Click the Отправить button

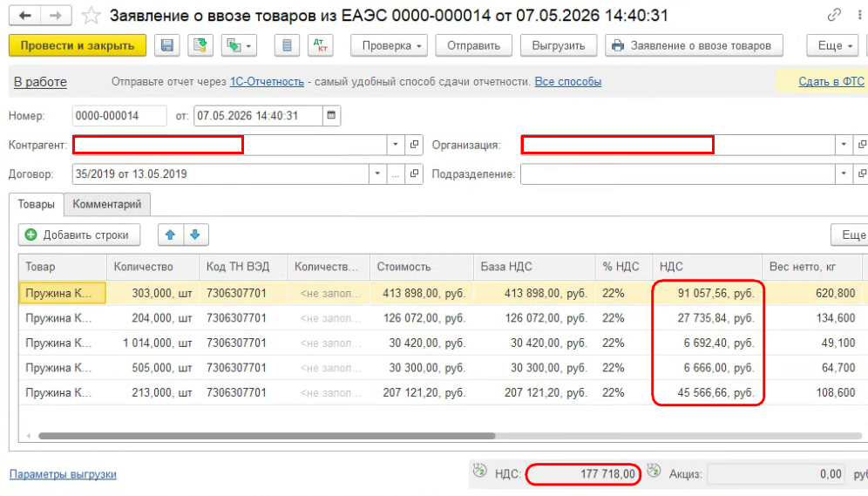(474, 45)
